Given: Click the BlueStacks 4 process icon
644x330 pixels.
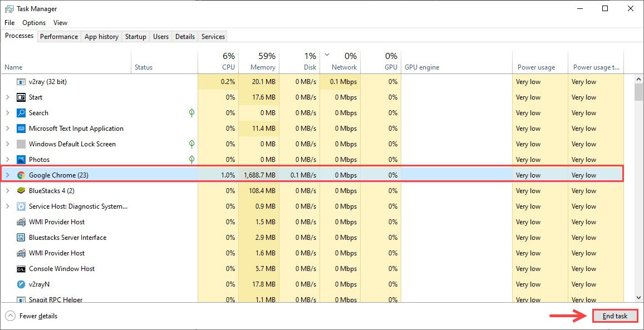Looking at the screenshot, I should pyautogui.click(x=21, y=191).
